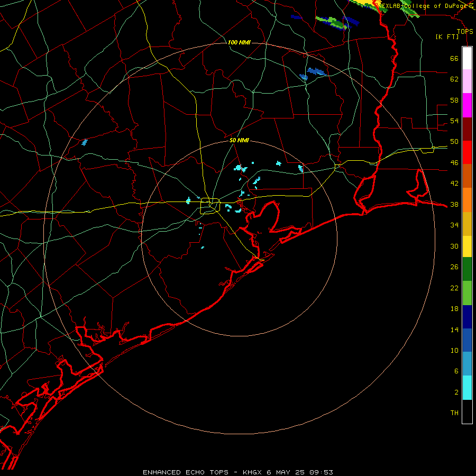This screenshot has height=476, width=476.
Task: Click the '18' legend value
Action: 454,309
